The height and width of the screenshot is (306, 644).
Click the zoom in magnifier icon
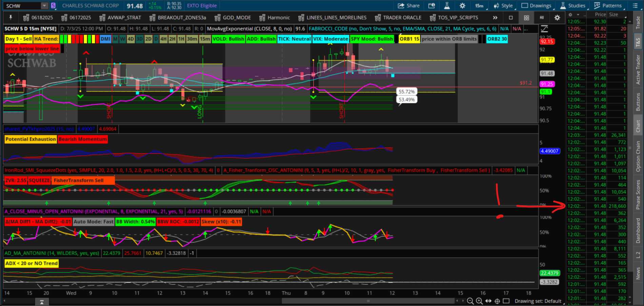click(x=479, y=301)
